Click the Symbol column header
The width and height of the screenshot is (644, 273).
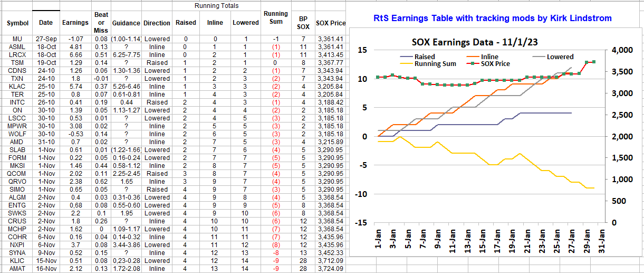[17, 23]
